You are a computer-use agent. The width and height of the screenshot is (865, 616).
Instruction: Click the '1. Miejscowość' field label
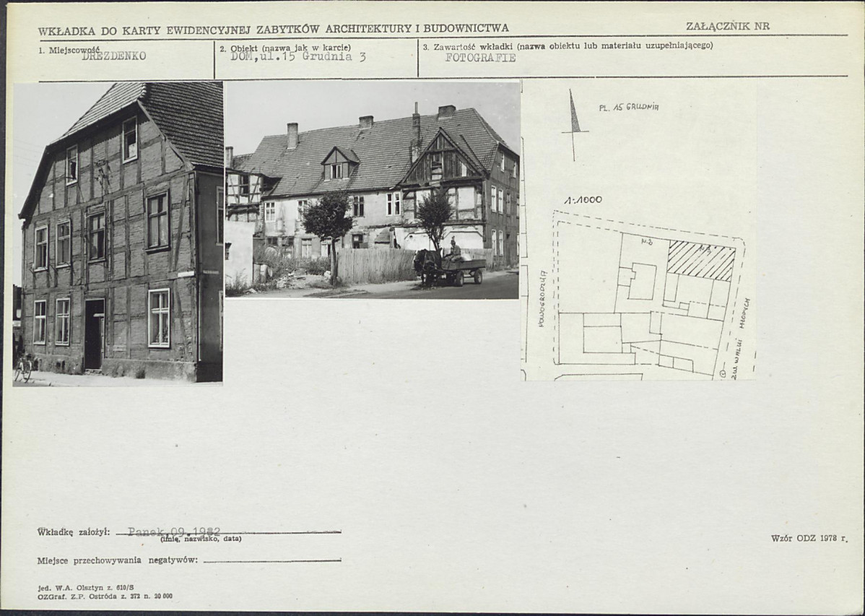tap(69, 50)
